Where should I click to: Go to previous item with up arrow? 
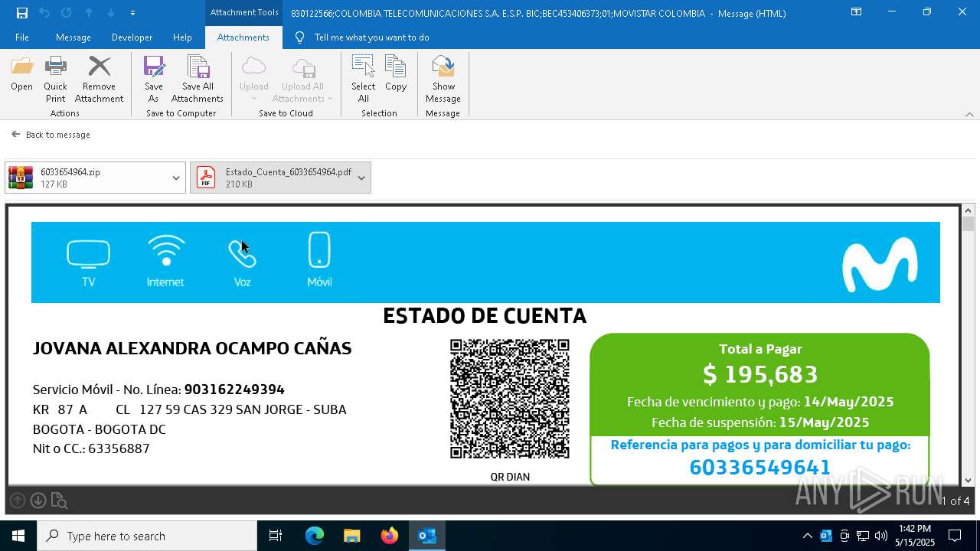(x=89, y=13)
